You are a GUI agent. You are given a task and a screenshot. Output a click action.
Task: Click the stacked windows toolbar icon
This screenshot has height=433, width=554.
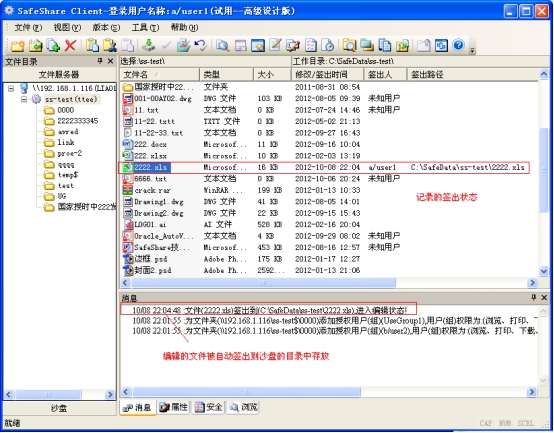[367, 46]
